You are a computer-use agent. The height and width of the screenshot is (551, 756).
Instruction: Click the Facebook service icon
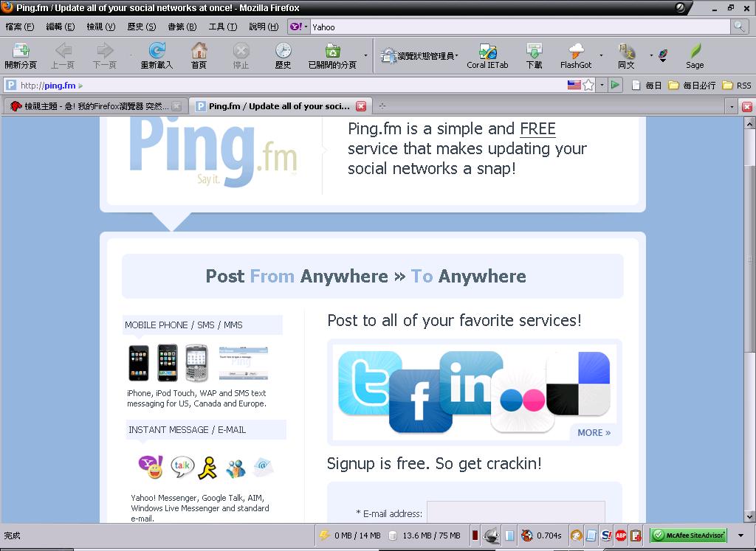[419, 401]
